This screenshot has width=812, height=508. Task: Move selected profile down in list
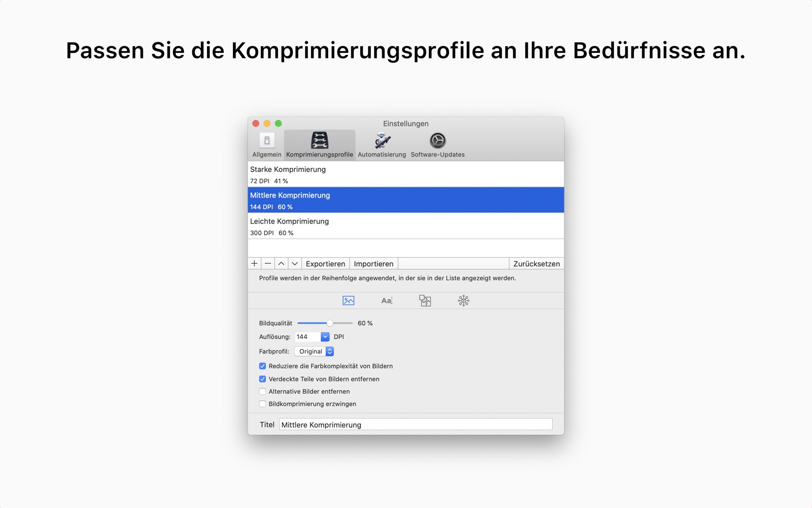tap(295, 264)
